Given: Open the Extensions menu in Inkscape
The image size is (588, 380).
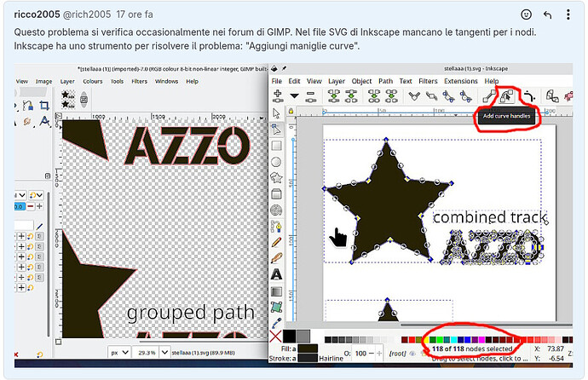Looking at the screenshot, I should 460,81.
